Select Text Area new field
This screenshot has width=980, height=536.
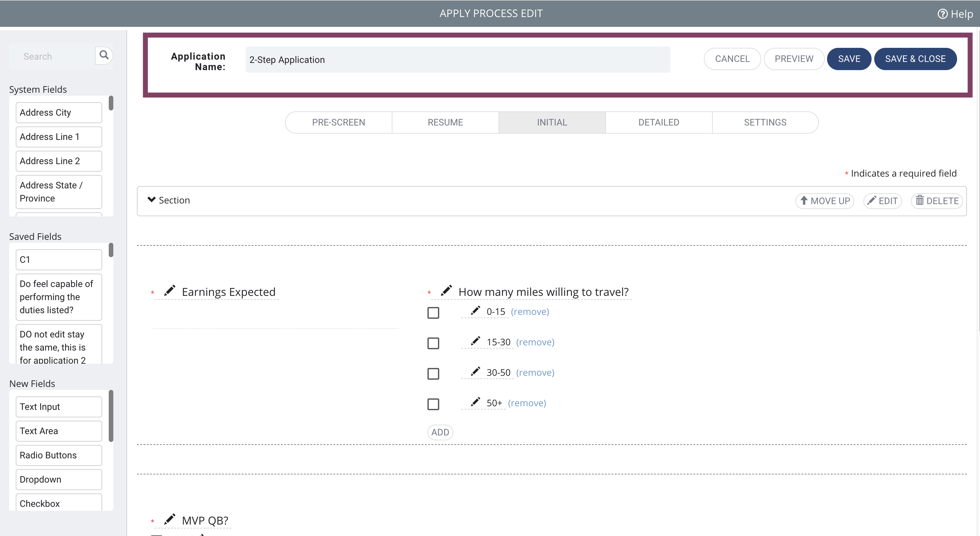[59, 431]
